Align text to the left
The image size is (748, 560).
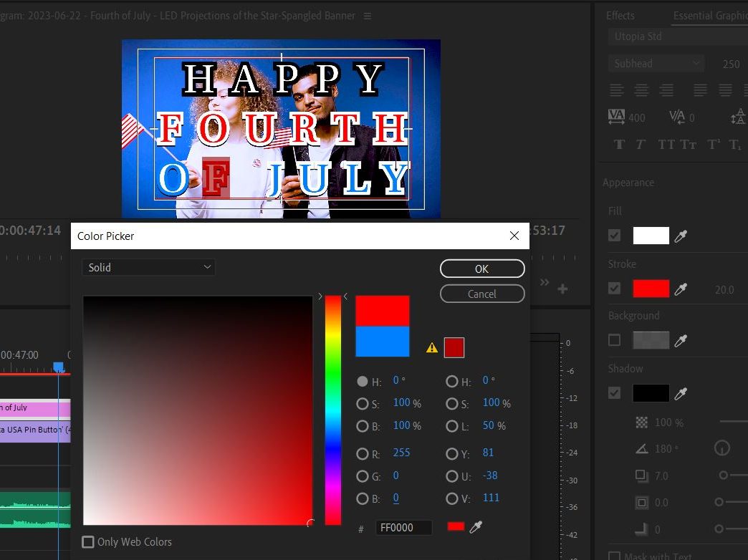pyautogui.click(x=616, y=90)
